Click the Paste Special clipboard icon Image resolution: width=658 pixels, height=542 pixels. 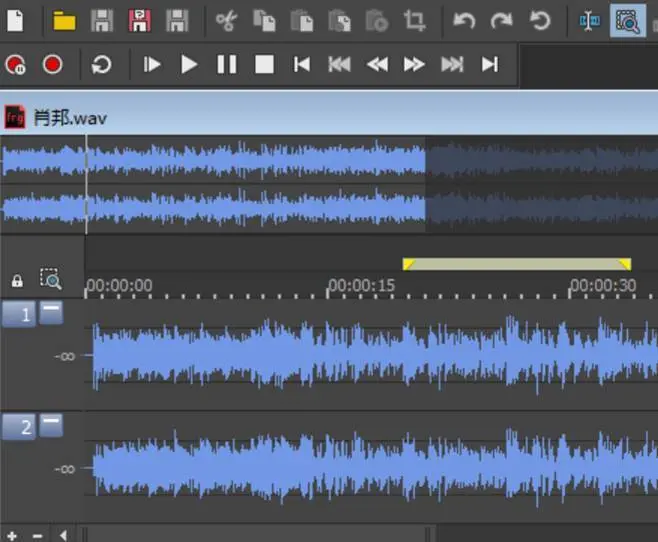pyautogui.click(x=339, y=21)
